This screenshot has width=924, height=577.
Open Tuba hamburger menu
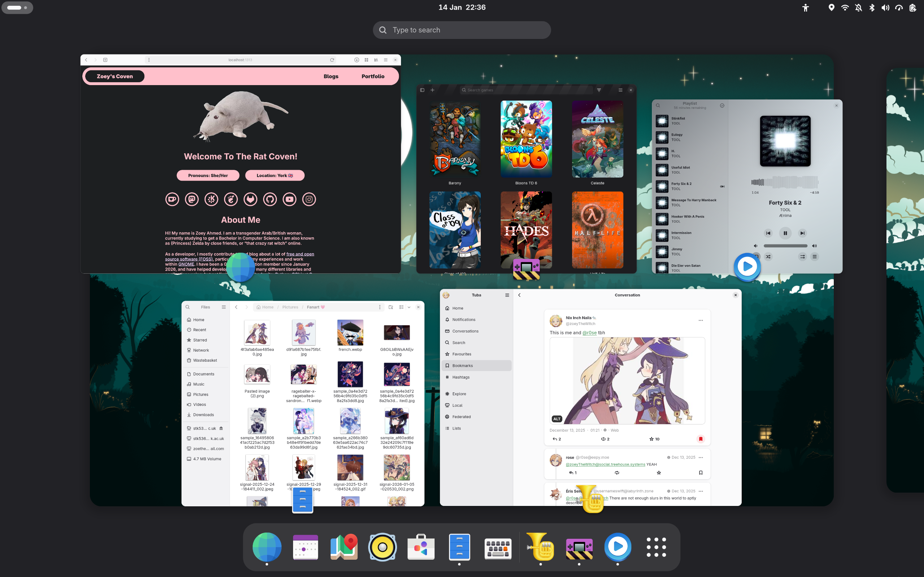pos(507,295)
